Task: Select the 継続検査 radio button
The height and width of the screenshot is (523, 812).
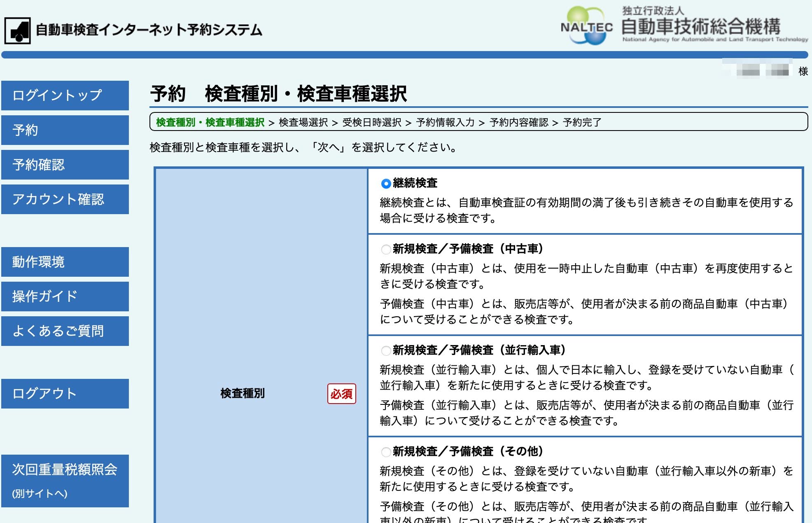Action: coord(386,183)
